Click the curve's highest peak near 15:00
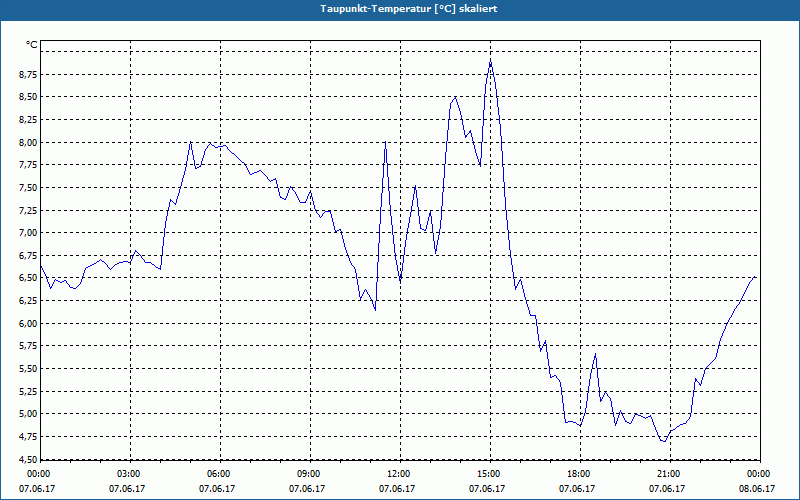Viewport: 800px width, 500px height. point(490,62)
